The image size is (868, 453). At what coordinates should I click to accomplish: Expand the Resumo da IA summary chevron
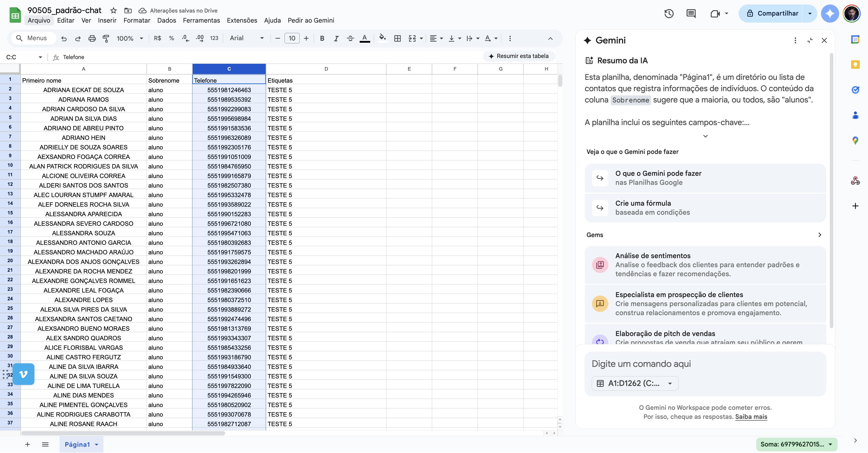point(705,136)
